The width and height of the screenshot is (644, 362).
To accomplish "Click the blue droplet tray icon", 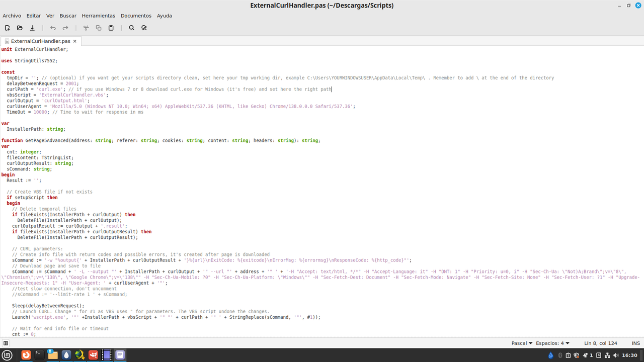I will click(x=551, y=355).
